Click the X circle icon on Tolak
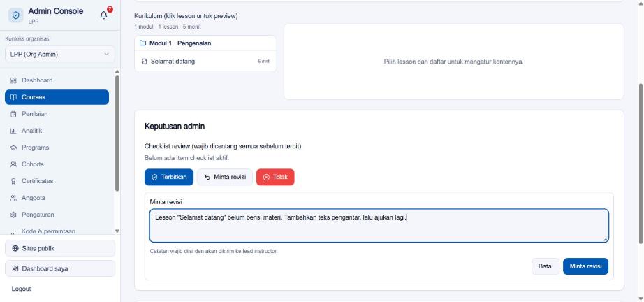Image resolution: width=644 pixels, height=302 pixels. 266,177
